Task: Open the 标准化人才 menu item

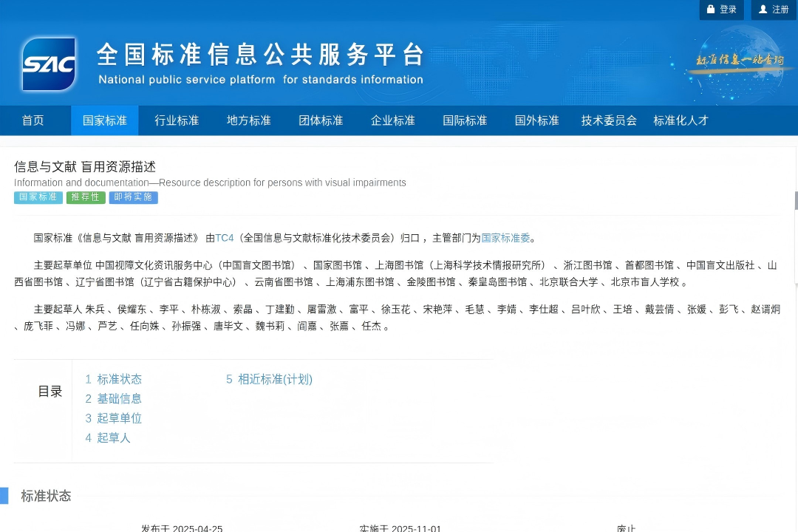Action: [681, 120]
